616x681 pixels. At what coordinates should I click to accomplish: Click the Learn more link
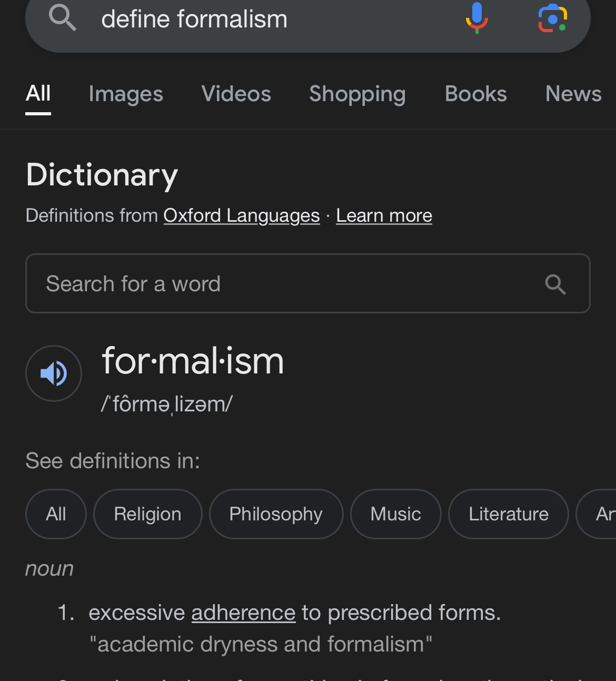384,215
